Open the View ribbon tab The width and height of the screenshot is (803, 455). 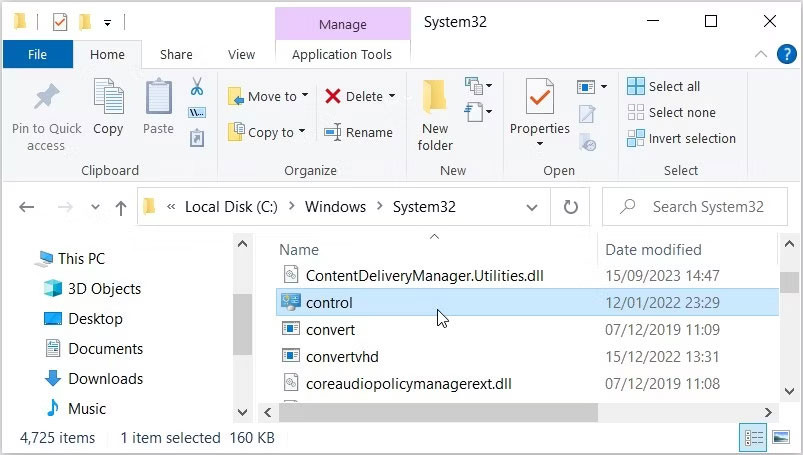(241, 55)
